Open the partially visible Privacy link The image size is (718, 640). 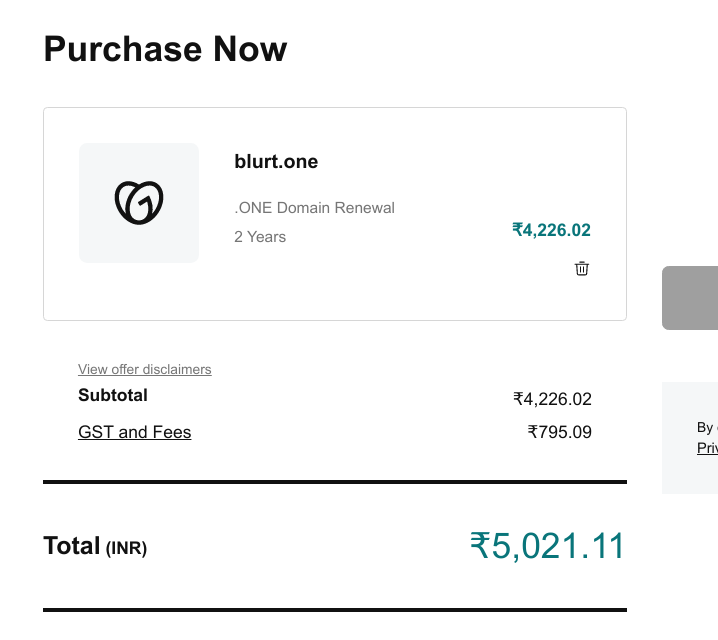[707, 449]
